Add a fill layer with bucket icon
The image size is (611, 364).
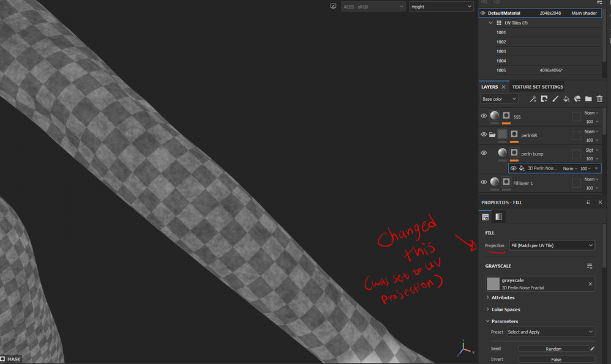point(566,99)
